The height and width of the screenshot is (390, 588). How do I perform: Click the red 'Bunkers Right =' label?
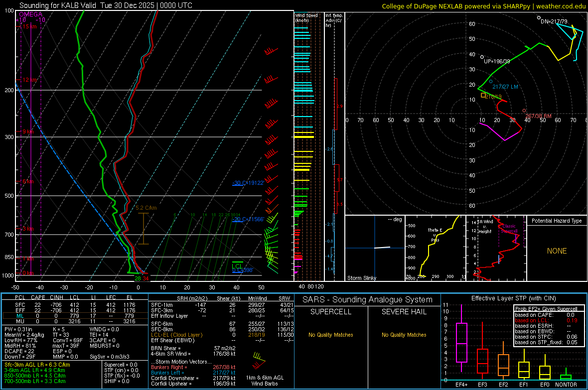(169, 367)
